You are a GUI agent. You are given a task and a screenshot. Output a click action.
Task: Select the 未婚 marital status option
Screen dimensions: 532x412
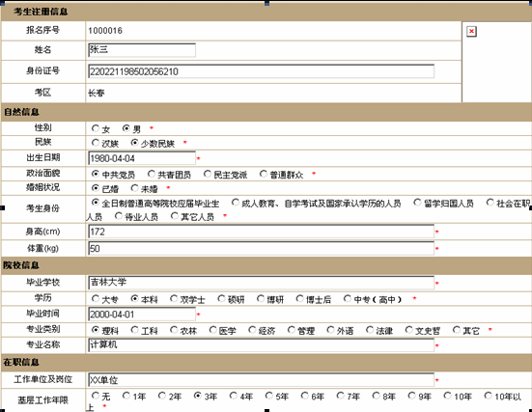135,187
